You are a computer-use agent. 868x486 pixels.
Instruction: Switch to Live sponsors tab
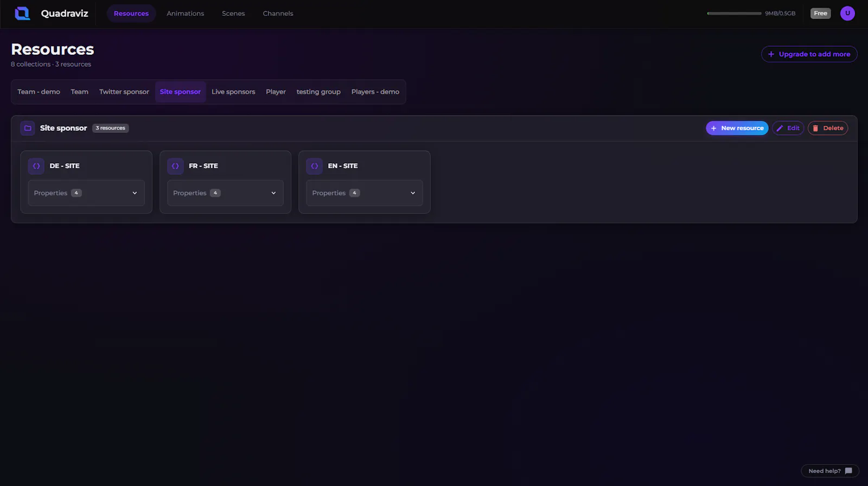point(233,92)
